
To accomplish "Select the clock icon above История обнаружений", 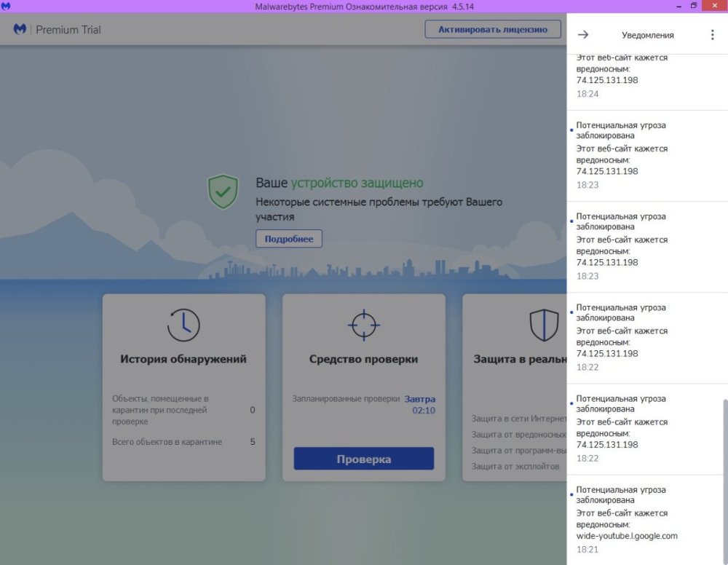I will click(x=183, y=325).
